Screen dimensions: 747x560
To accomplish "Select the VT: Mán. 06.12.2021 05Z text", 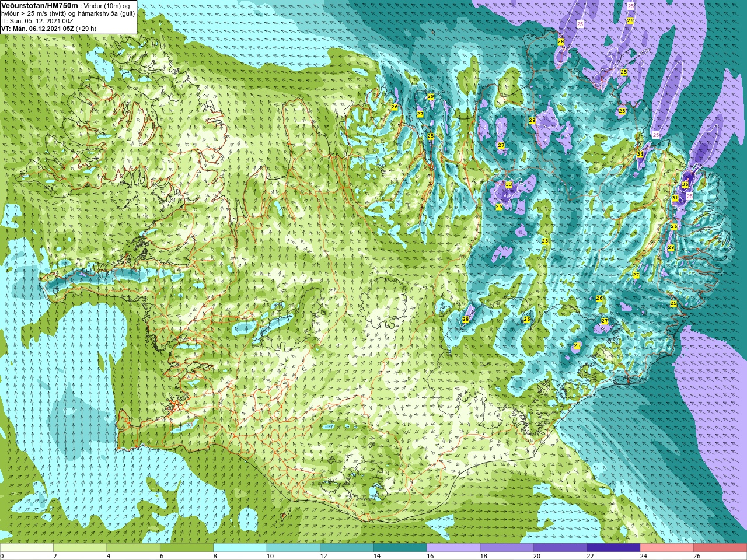I will pyautogui.click(x=37, y=28).
